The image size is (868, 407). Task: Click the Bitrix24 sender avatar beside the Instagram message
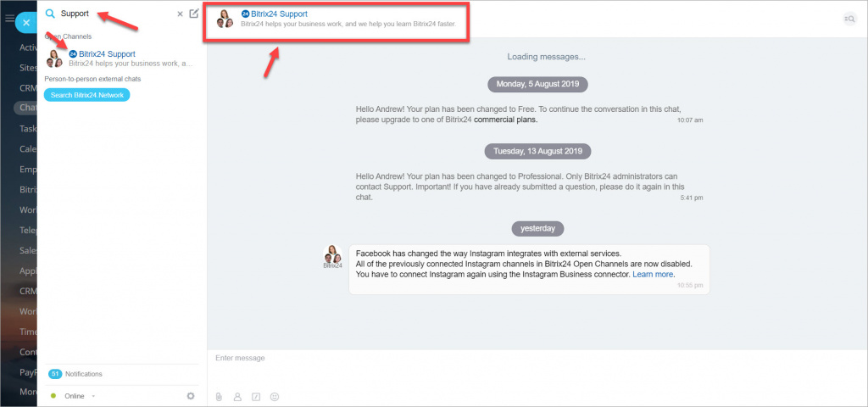point(332,254)
